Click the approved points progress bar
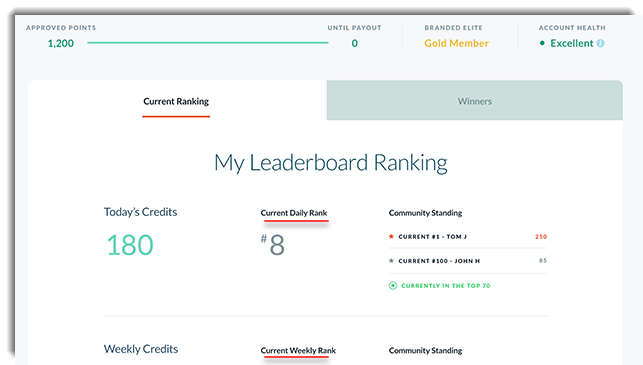The image size is (643, 365). (x=208, y=42)
